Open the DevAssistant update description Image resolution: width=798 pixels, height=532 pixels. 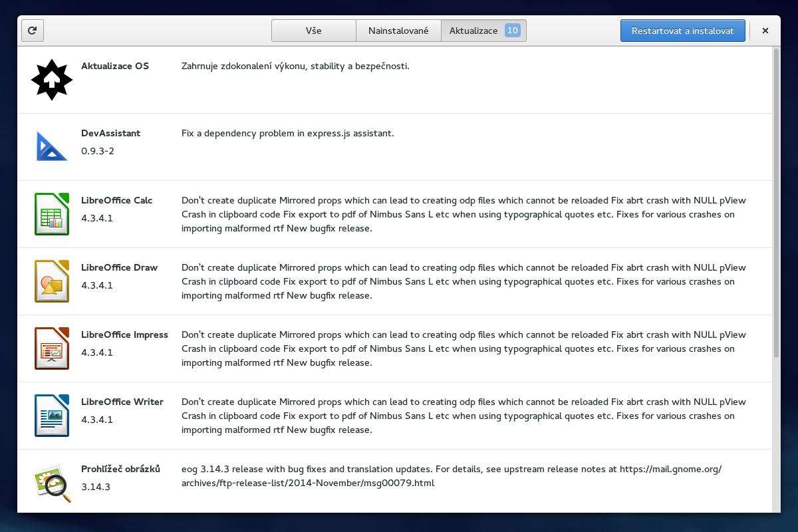[x=288, y=133]
